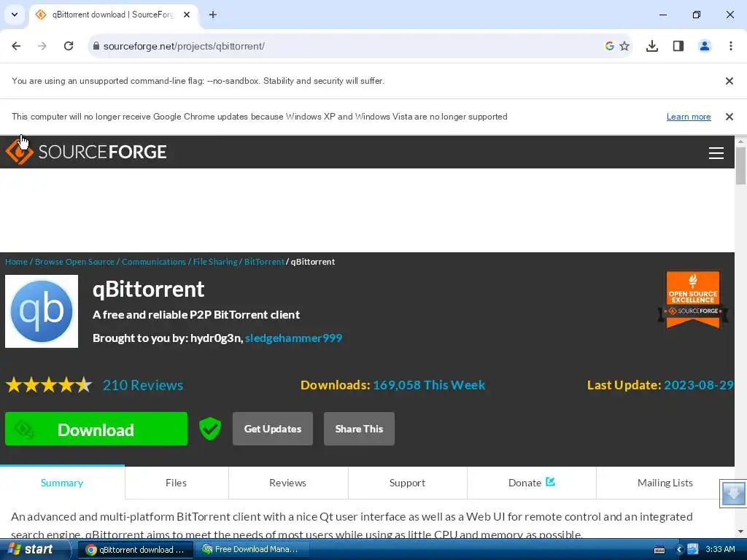Open the Donate tab
The height and width of the screenshot is (560, 747).
click(531, 483)
